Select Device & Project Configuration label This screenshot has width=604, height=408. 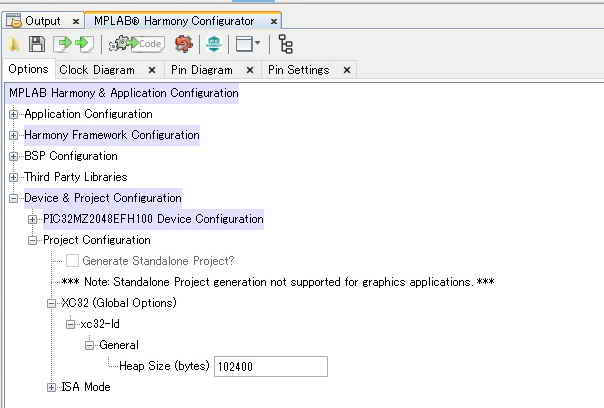(102, 198)
